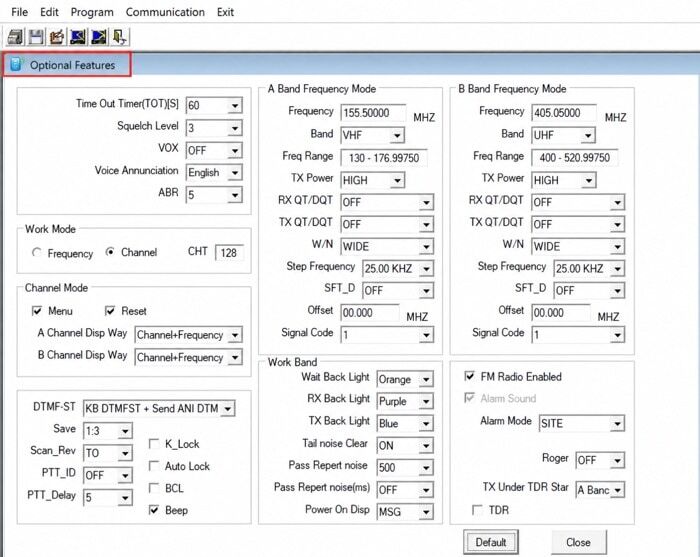Viewport: 700px width, 557px height.
Task: Open the Voice Annunciation dropdown
Action: (x=214, y=172)
